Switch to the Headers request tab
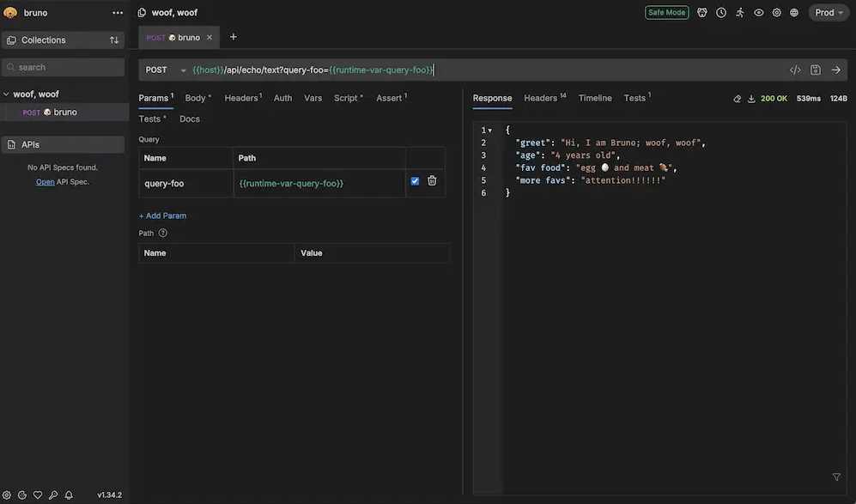This screenshot has height=504, width=856. (242, 98)
